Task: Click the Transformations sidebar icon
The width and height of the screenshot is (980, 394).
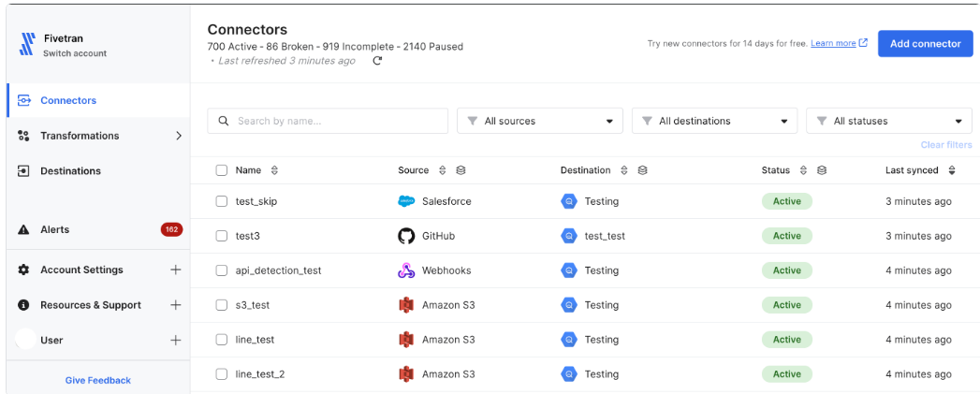Action: tap(23, 136)
